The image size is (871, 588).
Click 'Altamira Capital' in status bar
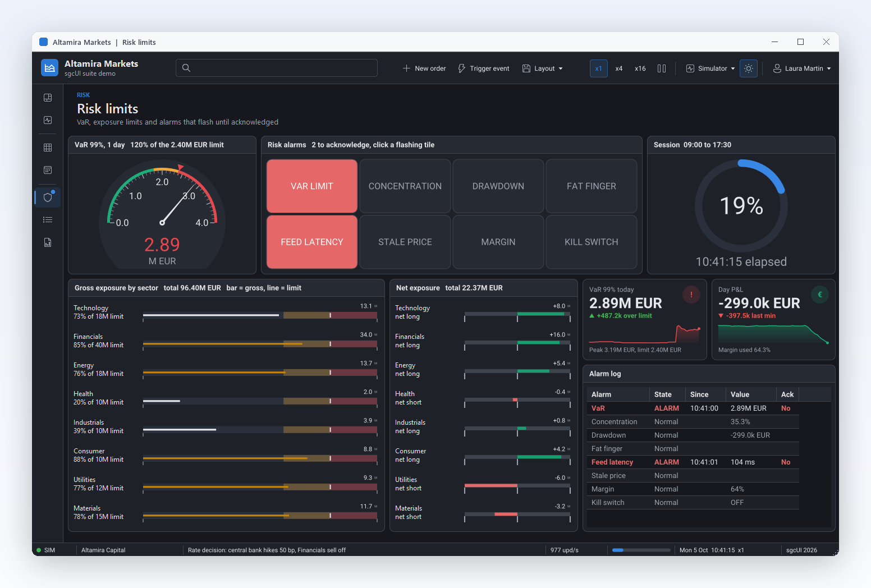point(103,550)
